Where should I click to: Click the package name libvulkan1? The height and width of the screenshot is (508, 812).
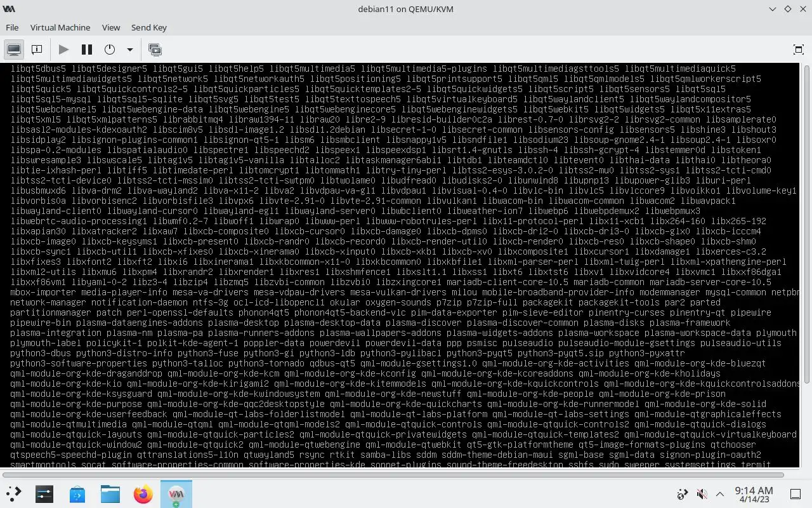click(454, 201)
